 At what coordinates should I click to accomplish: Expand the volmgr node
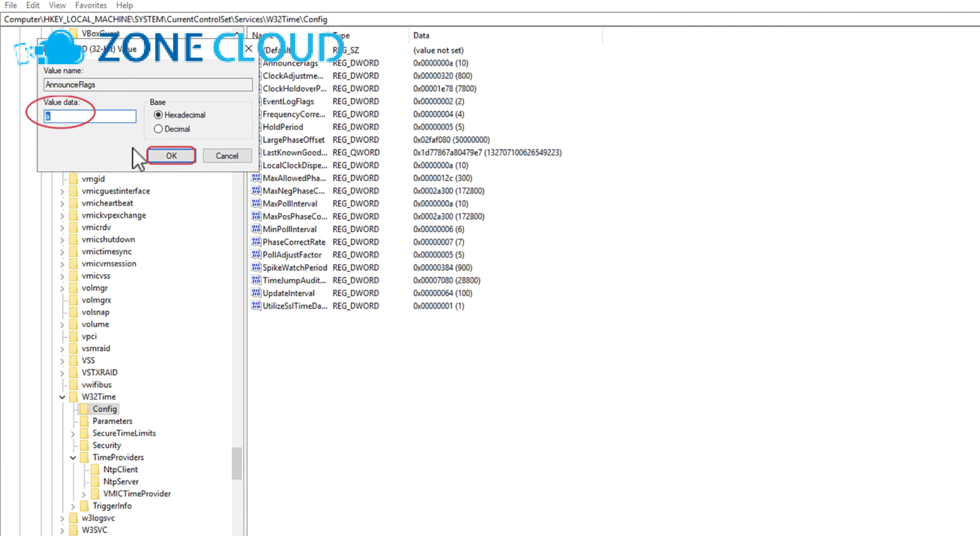click(62, 288)
